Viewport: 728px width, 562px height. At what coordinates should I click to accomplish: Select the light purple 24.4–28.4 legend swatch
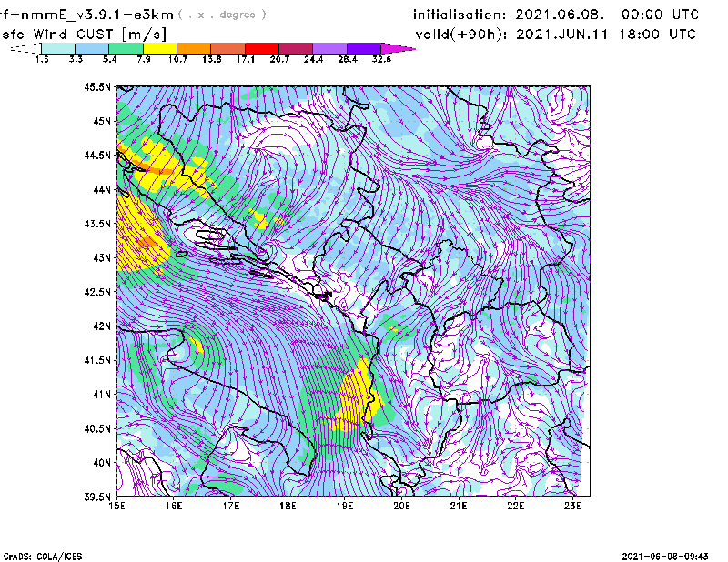click(x=330, y=48)
